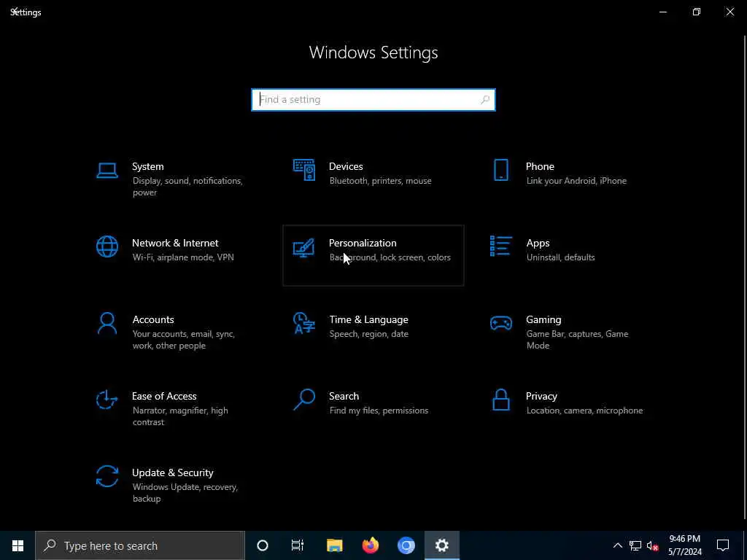Select the Personalization heading
This screenshot has height=560, width=747.
(363, 243)
